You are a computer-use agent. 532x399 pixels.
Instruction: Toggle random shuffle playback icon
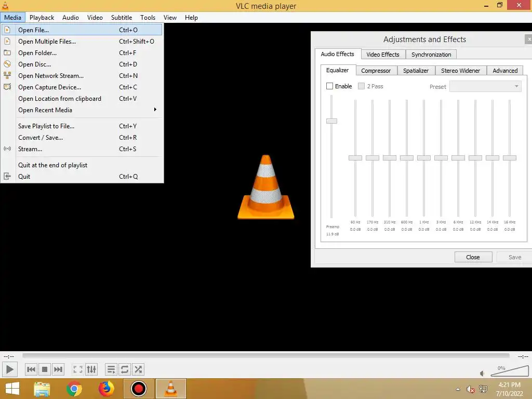pos(138,369)
